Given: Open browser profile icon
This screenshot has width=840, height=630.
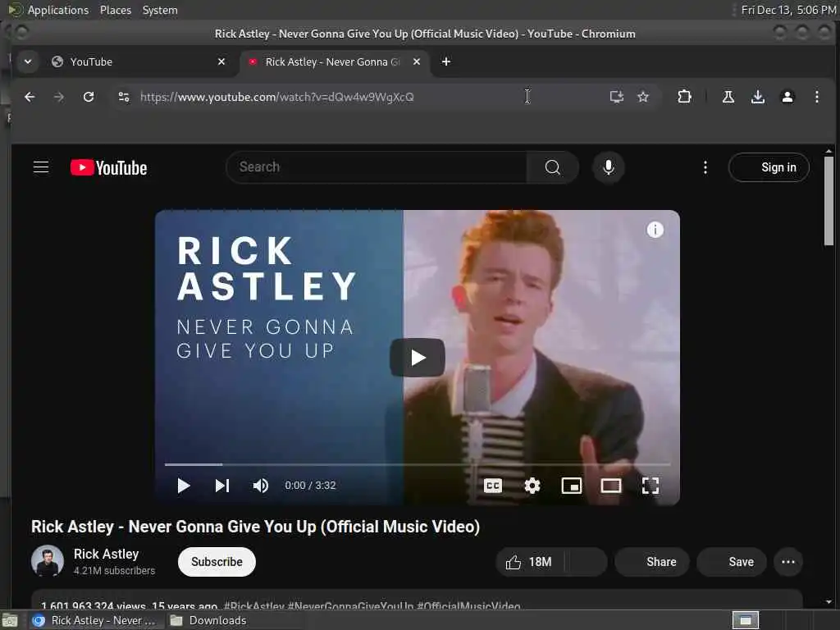Looking at the screenshot, I should 787,97.
